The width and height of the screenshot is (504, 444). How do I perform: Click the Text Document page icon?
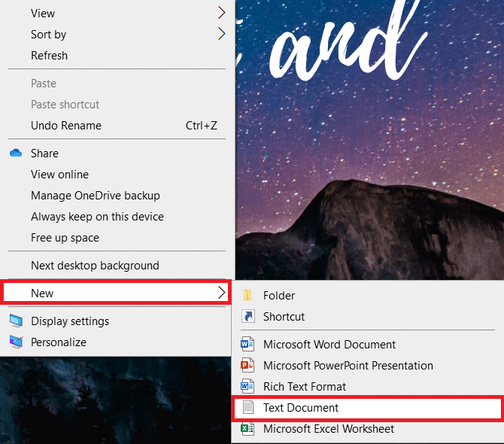[x=246, y=408]
